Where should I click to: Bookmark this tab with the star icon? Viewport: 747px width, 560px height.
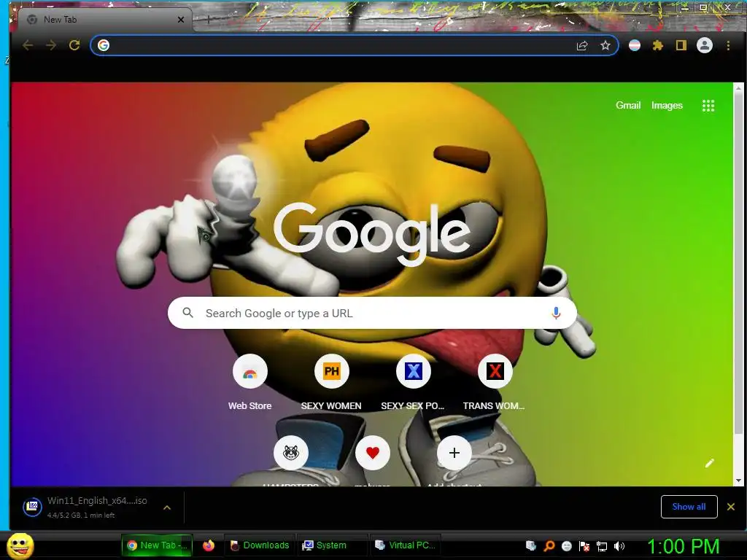coord(605,46)
